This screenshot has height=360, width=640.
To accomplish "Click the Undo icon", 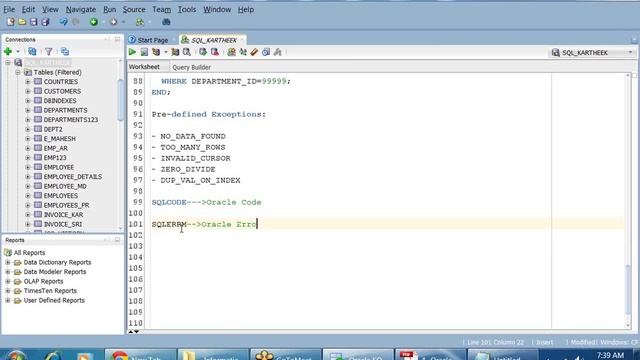I will (x=64, y=22).
